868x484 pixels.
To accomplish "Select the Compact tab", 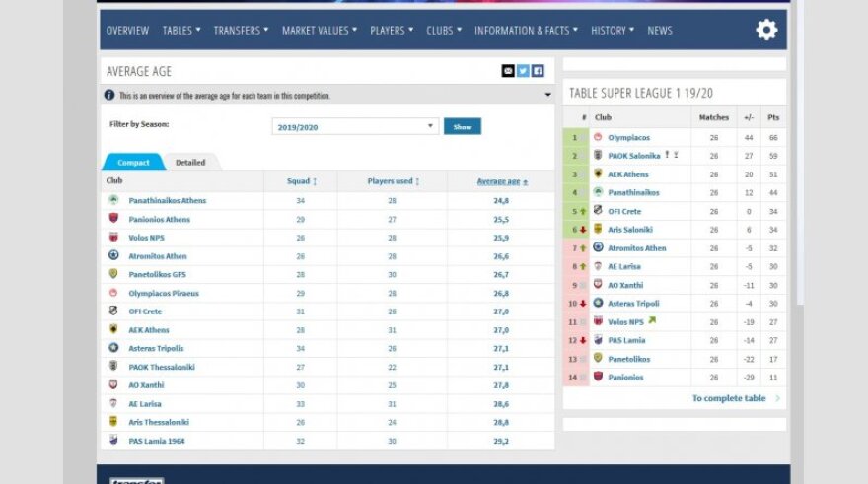I will point(133,163).
